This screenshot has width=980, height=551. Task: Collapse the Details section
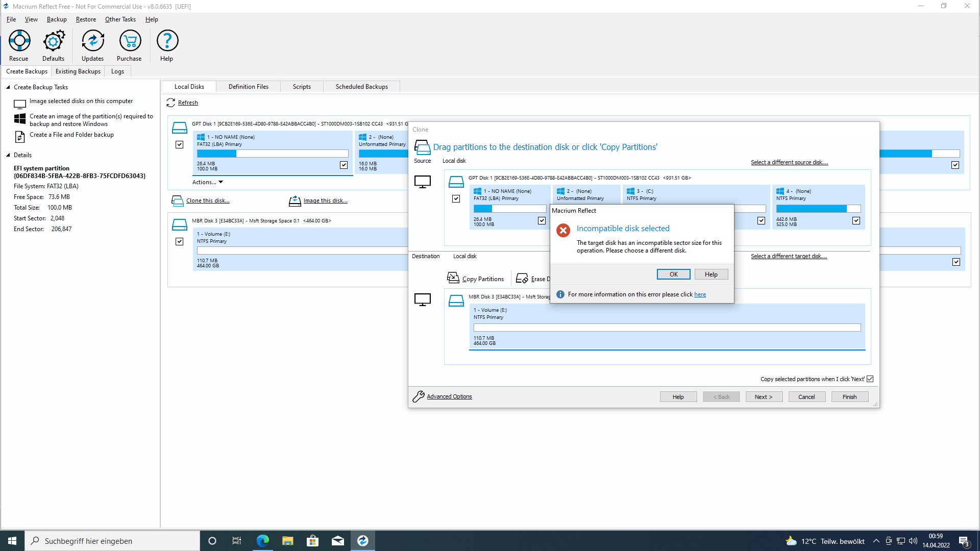click(x=8, y=155)
